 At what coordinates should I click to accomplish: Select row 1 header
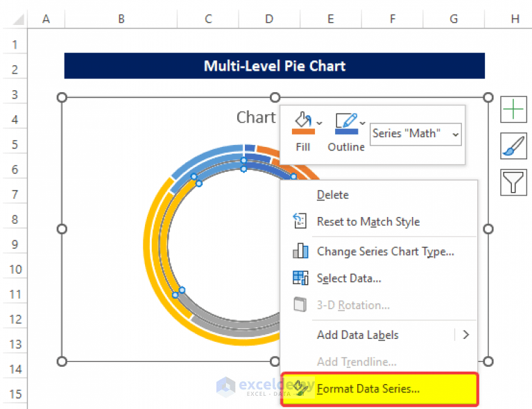tap(15, 44)
